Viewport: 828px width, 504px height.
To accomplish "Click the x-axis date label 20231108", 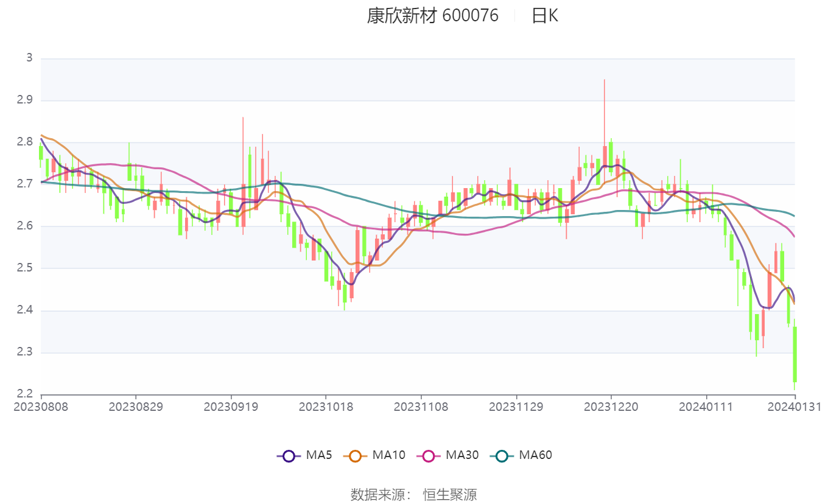I will click(x=421, y=407).
